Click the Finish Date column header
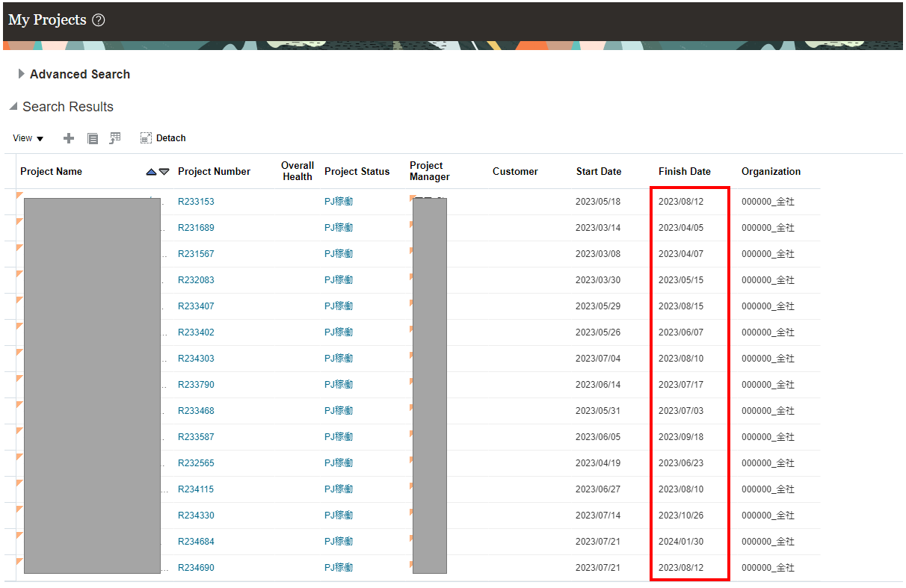The image size is (906, 588). tap(684, 171)
